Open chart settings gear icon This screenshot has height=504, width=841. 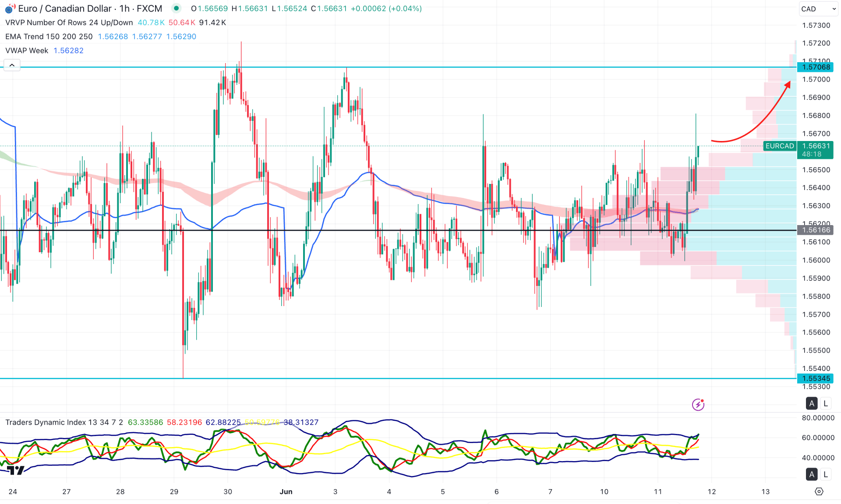(819, 491)
